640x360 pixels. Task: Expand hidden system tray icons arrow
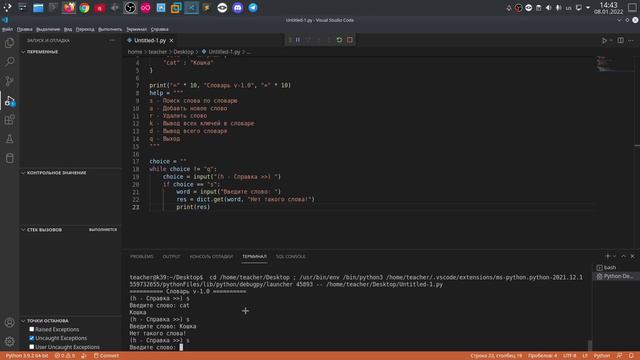[x=588, y=8]
